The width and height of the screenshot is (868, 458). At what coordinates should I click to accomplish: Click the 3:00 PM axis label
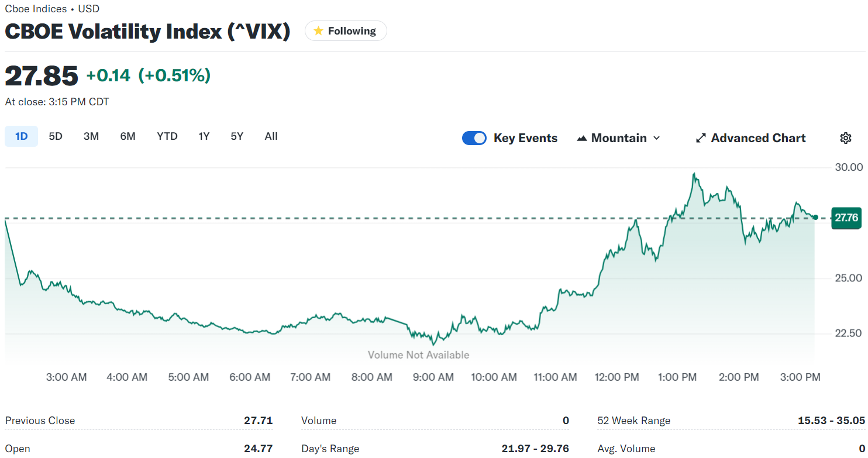[801, 377]
